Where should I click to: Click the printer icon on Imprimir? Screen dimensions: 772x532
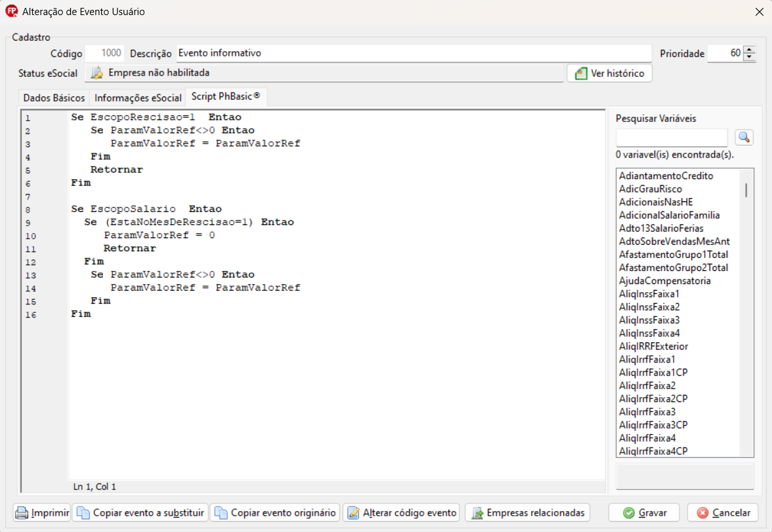tap(22, 513)
